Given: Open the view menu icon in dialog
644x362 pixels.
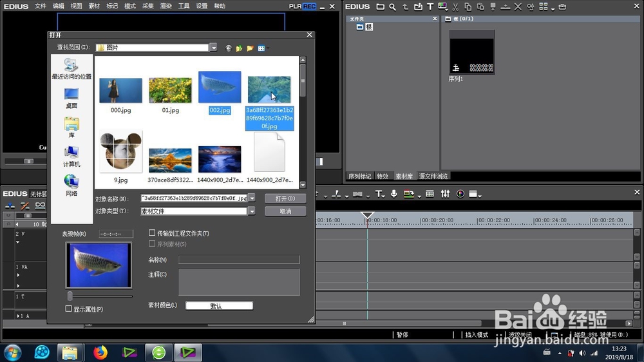Looking at the screenshot, I should click(263, 48).
